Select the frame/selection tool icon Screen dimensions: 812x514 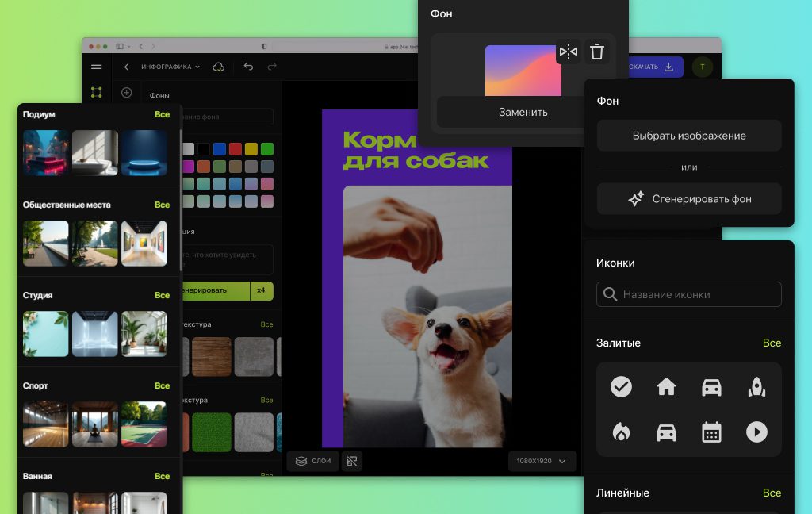(x=96, y=92)
